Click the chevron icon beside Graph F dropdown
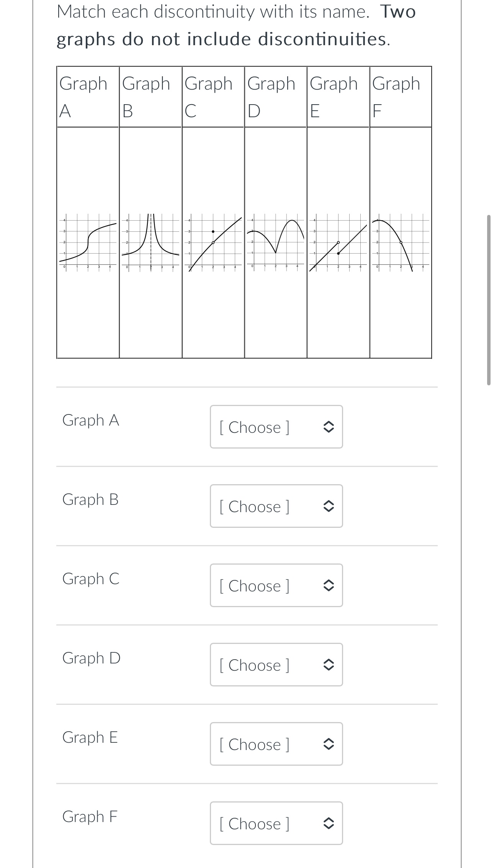Screen dimensions: 494x868 point(328,823)
